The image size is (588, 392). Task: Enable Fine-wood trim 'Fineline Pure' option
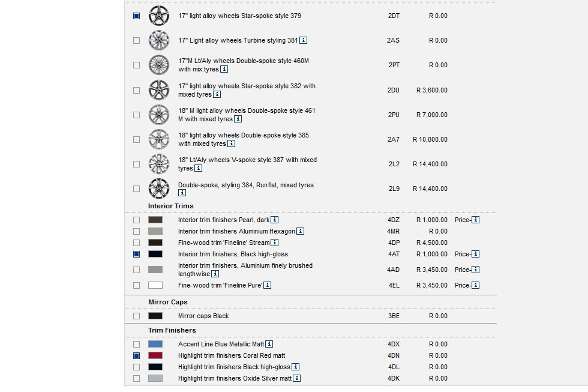(x=136, y=285)
